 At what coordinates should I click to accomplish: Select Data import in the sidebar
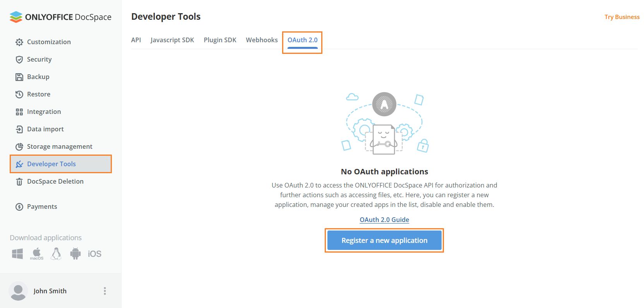coord(45,129)
